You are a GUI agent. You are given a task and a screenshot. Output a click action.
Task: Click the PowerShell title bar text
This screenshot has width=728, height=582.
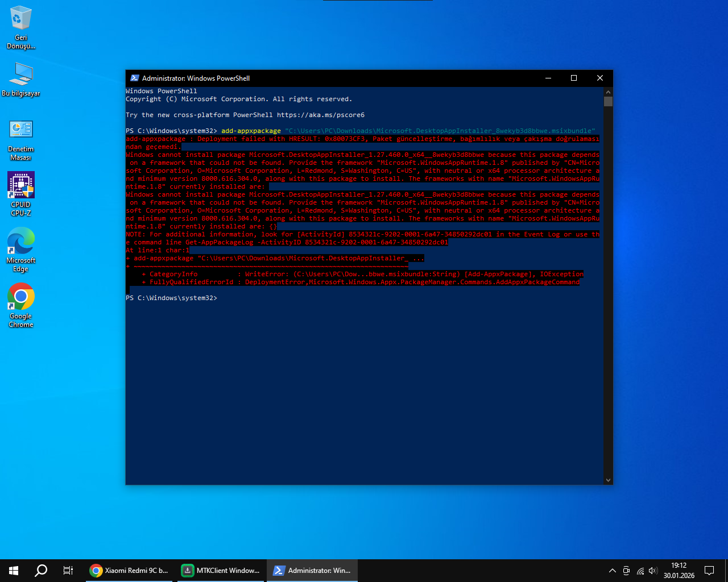pyautogui.click(x=196, y=78)
